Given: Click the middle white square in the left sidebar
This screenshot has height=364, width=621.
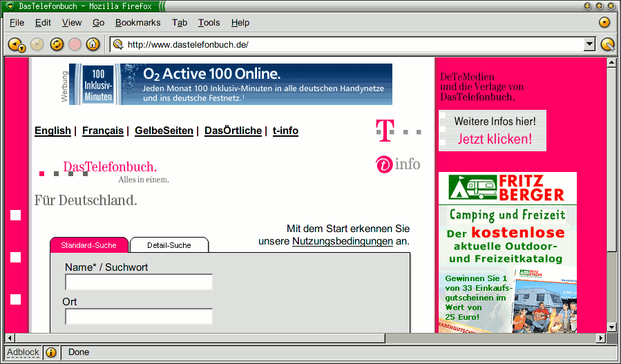Looking at the screenshot, I should 15,258.
